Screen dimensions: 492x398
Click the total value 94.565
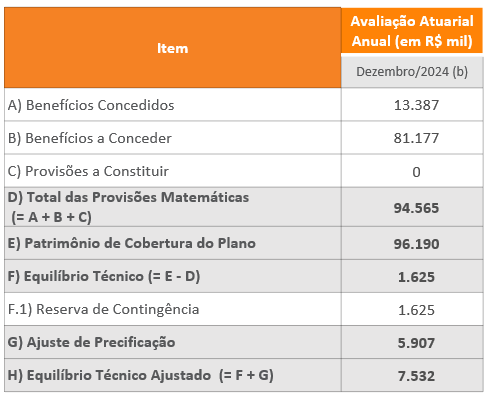click(x=416, y=208)
